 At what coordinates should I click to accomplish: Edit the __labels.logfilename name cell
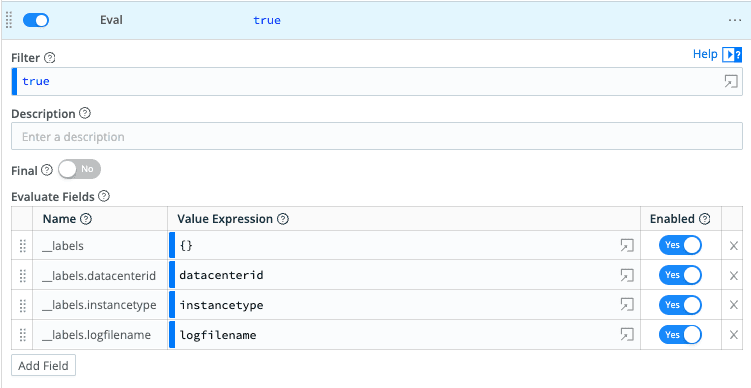(x=100, y=335)
